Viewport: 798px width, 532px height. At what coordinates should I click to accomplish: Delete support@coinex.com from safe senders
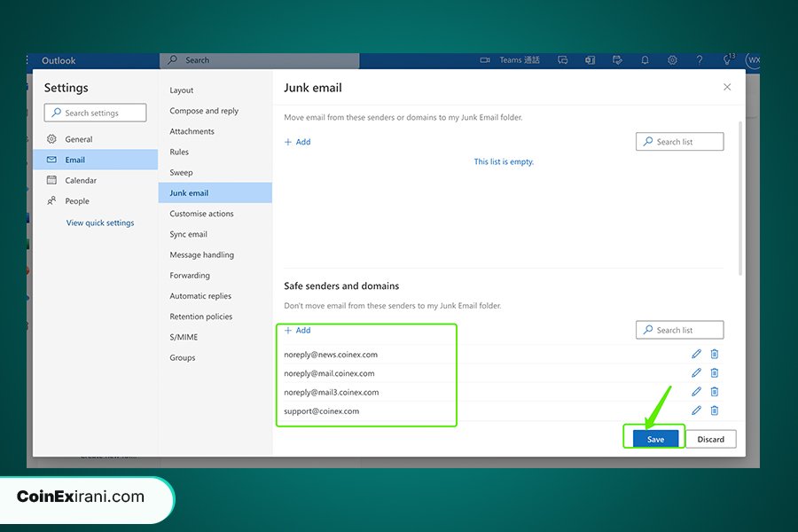[715, 411]
